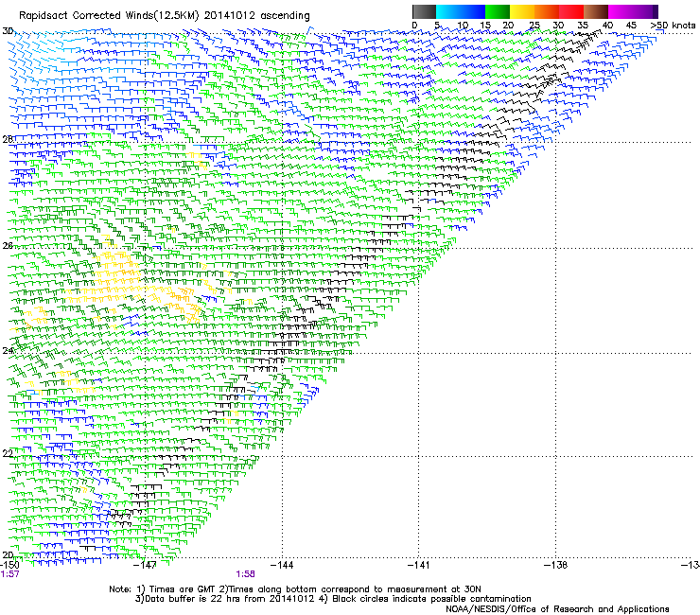700x615 pixels.
Task: Click the yellow 20-25 knots color segment
Action: coord(522,11)
